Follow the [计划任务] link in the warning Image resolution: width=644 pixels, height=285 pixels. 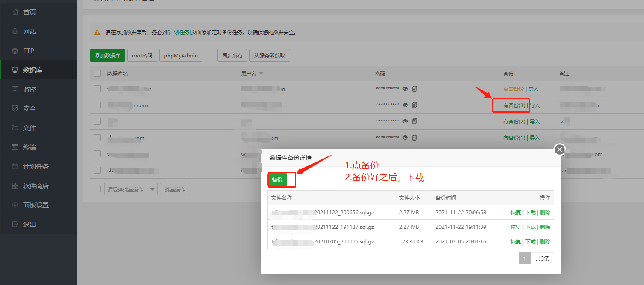(x=179, y=32)
